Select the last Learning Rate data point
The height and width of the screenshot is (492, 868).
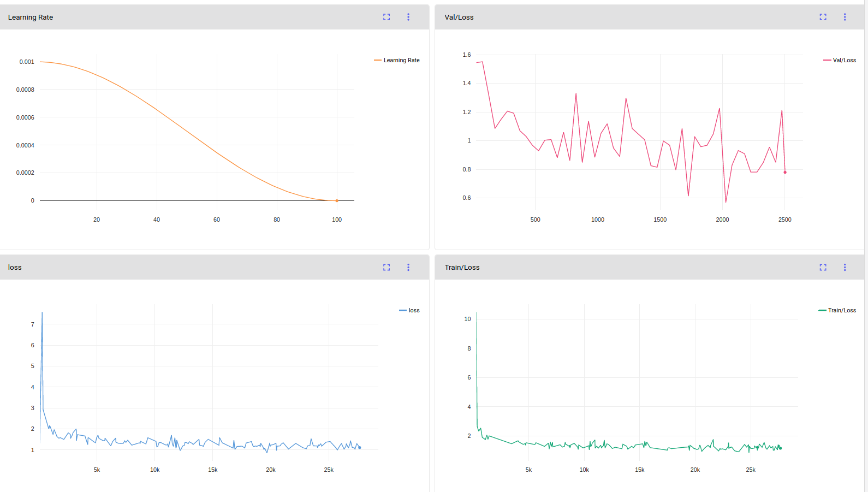tap(337, 200)
